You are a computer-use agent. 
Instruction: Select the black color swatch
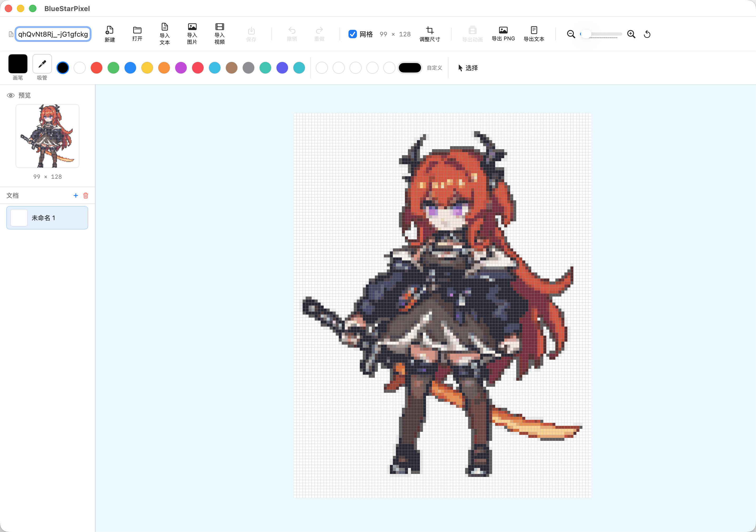[x=63, y=68]
